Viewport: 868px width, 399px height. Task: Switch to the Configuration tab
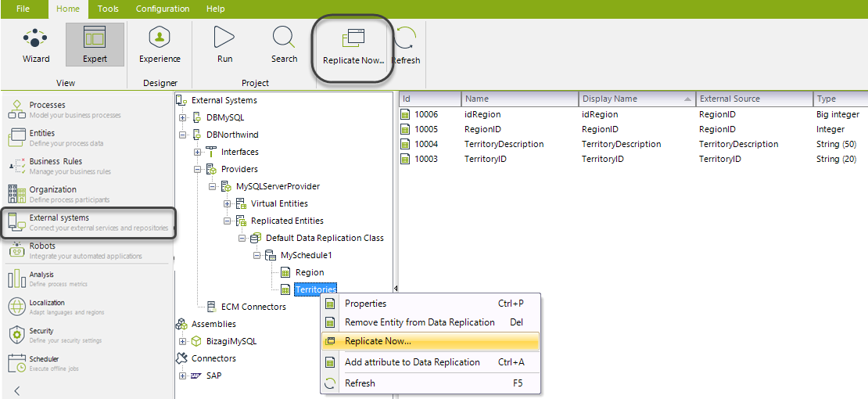(162, 9)
